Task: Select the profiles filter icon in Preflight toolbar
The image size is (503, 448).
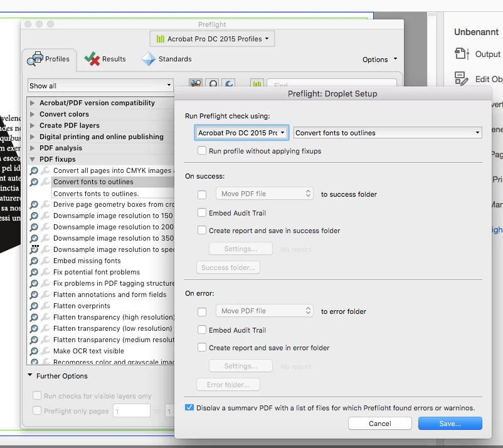Action: pos(195,83)
